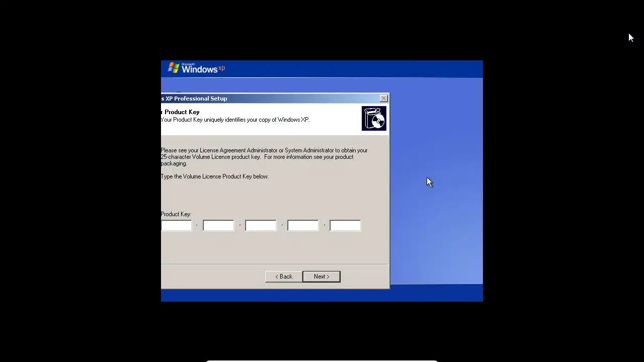Click the 'Please see your License Agreement' paragraph
The image size is (644, 362).
(265, 157)
